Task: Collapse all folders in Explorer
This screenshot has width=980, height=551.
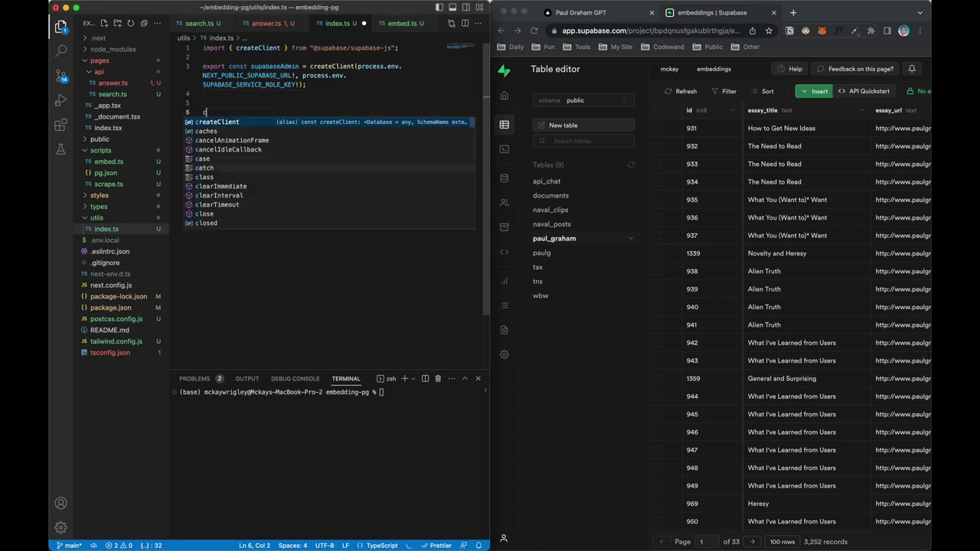Action: tap(143, 24)
